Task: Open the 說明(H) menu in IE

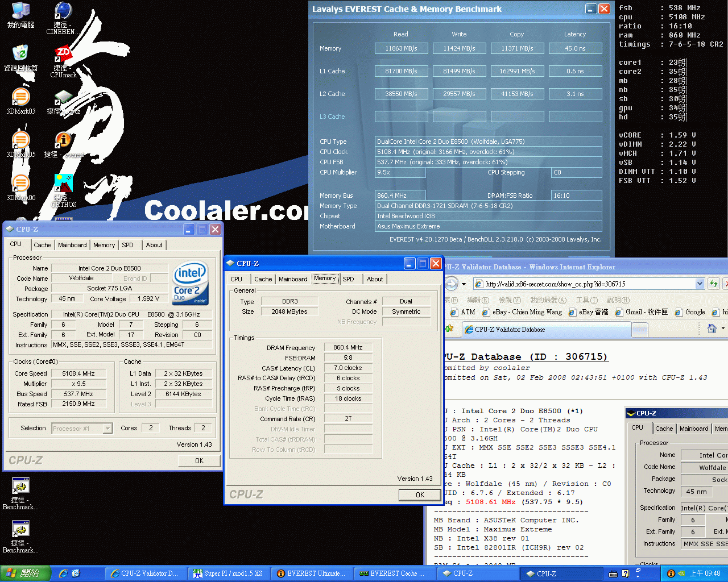Action: (x=618, y=300)
